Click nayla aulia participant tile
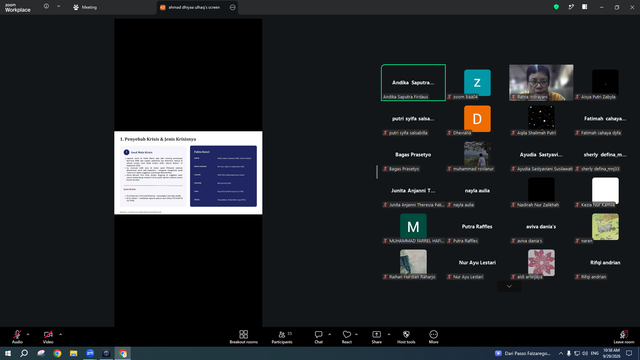The image size is (640, 360). 477,190
